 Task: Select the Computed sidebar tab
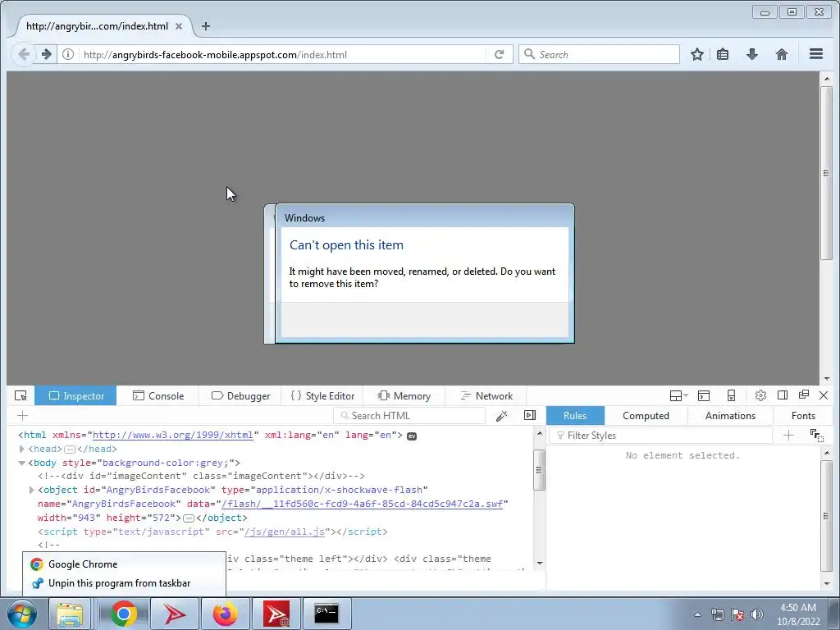646,416
